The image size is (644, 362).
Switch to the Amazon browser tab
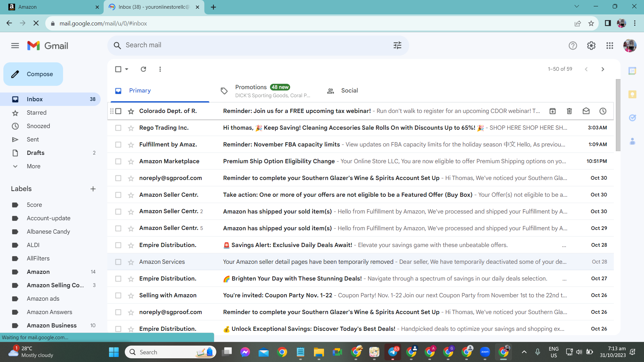52,7
